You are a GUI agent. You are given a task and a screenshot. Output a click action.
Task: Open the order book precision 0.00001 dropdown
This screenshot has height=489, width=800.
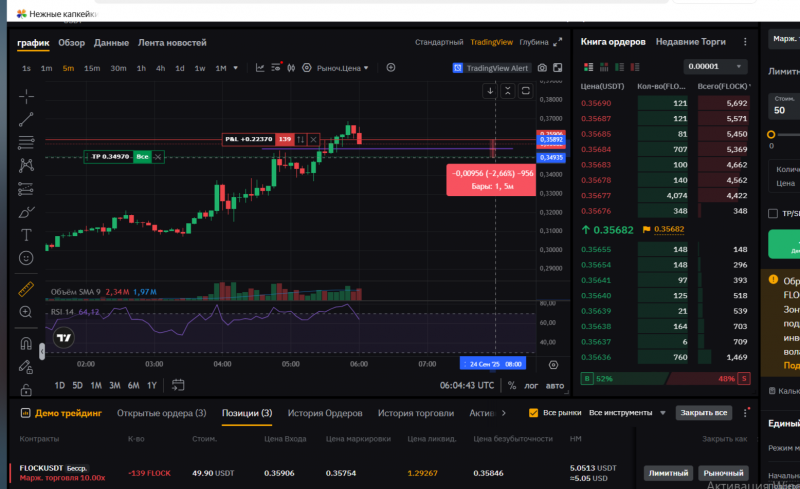tap(715, 66)
